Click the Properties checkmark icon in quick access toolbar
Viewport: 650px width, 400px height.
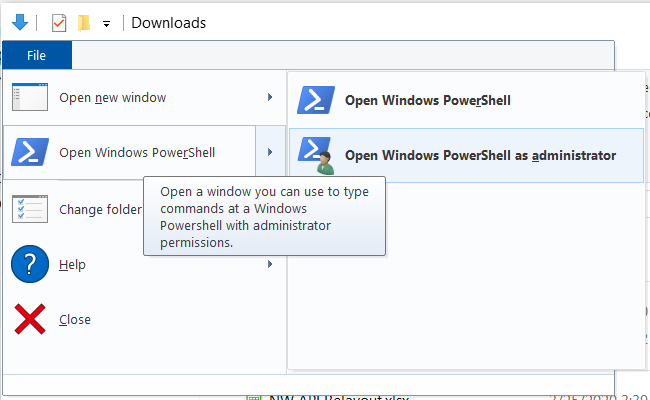[x=58, y=22]
